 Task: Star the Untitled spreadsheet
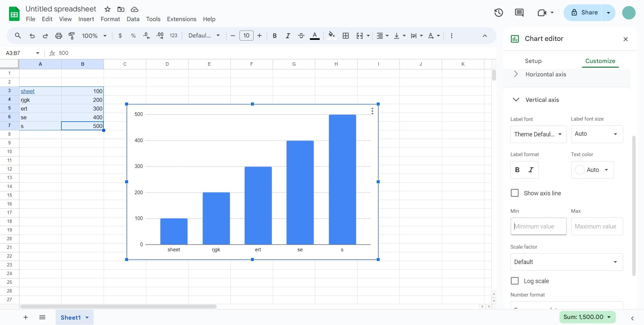pos(107,9)
